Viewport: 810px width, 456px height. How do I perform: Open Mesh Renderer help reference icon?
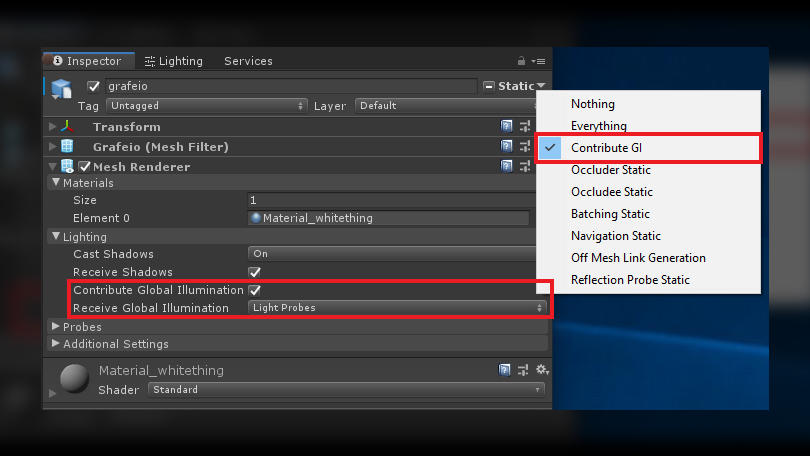pos(506,166)
